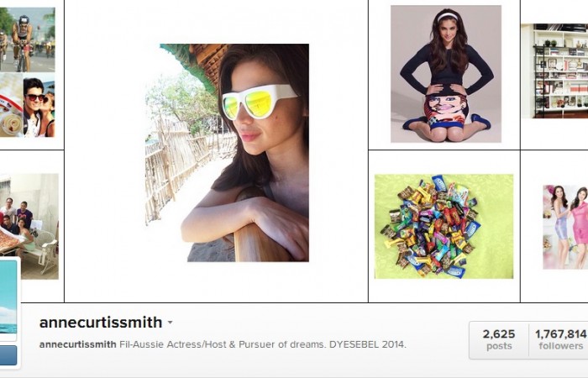The width and height of the screenshot is (588, 378).
Task: Open the couple kissing selfie thumbnail
Action: click(39, 107)
